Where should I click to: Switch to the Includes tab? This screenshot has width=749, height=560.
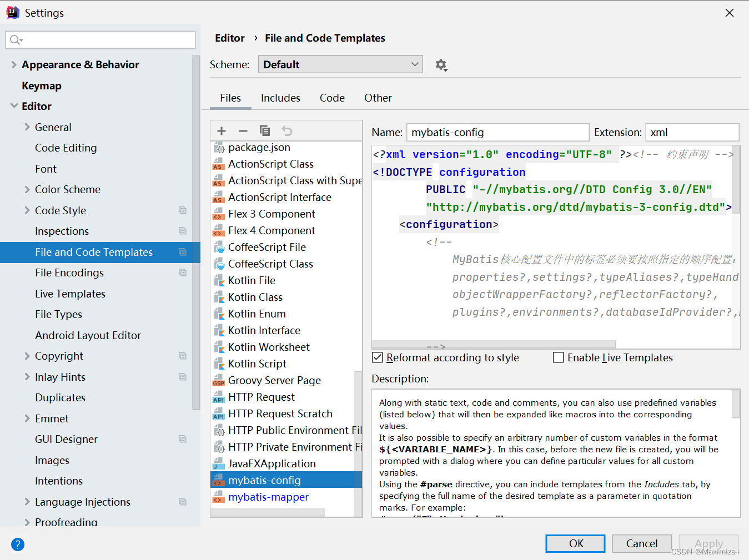[280, 98]
